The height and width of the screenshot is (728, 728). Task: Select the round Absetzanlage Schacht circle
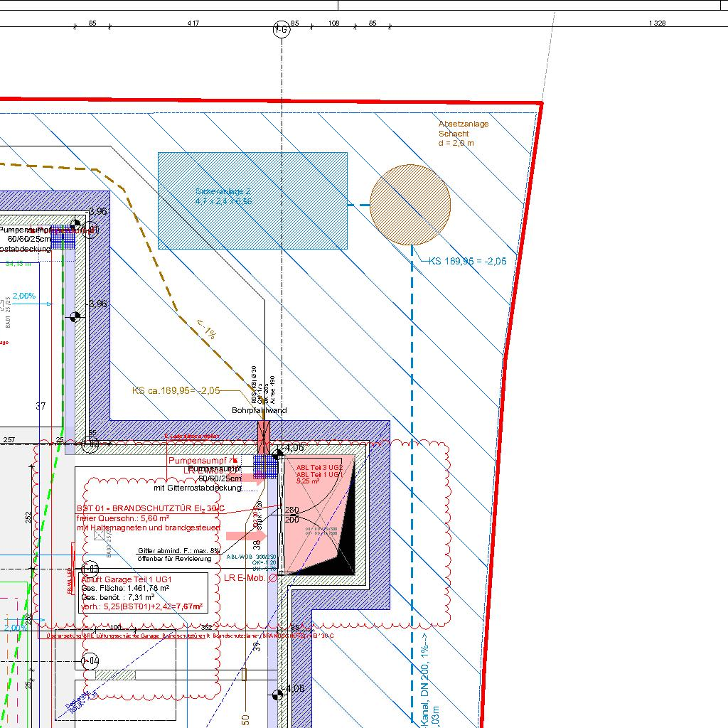[410, 205]
